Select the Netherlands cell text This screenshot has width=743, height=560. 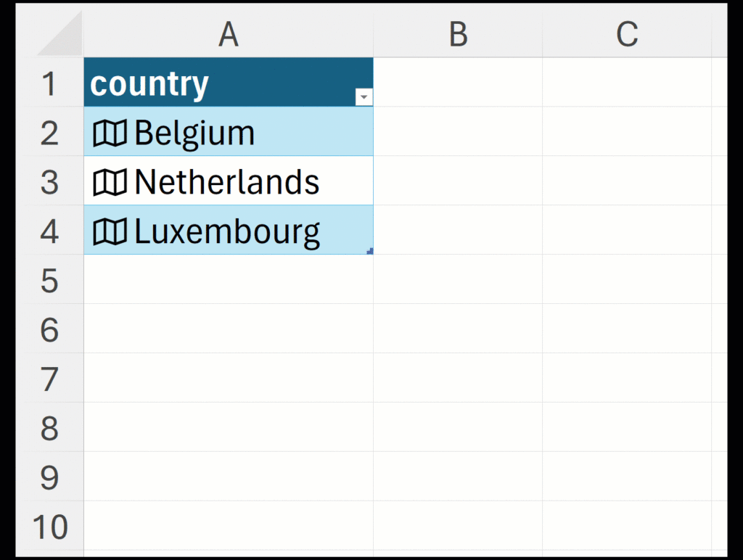[x=226, y=183]
